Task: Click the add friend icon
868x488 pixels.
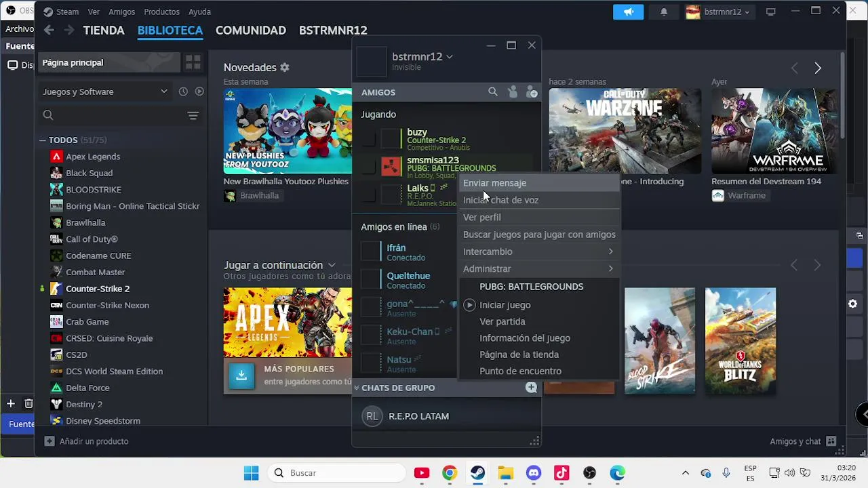Action: (x=532, y=92)
